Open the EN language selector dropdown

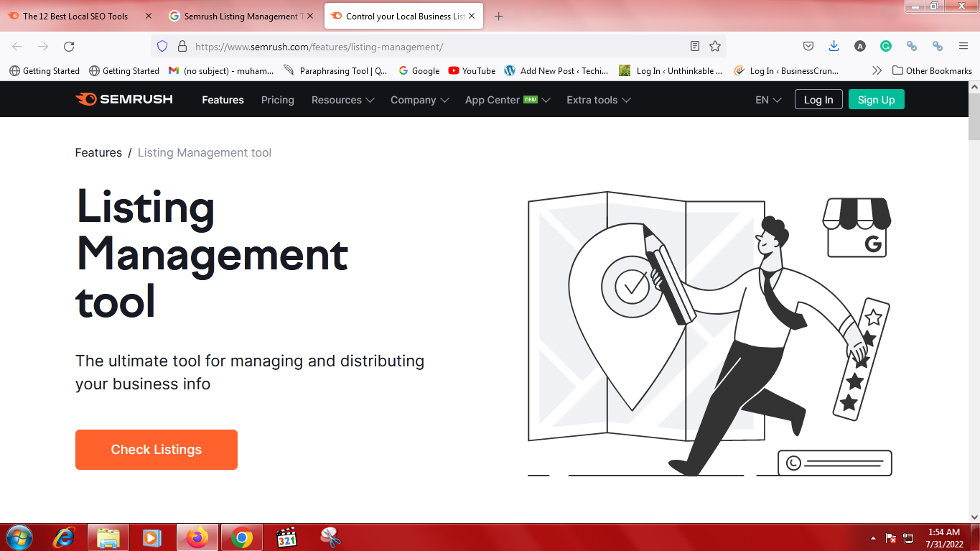pos(768,100)
